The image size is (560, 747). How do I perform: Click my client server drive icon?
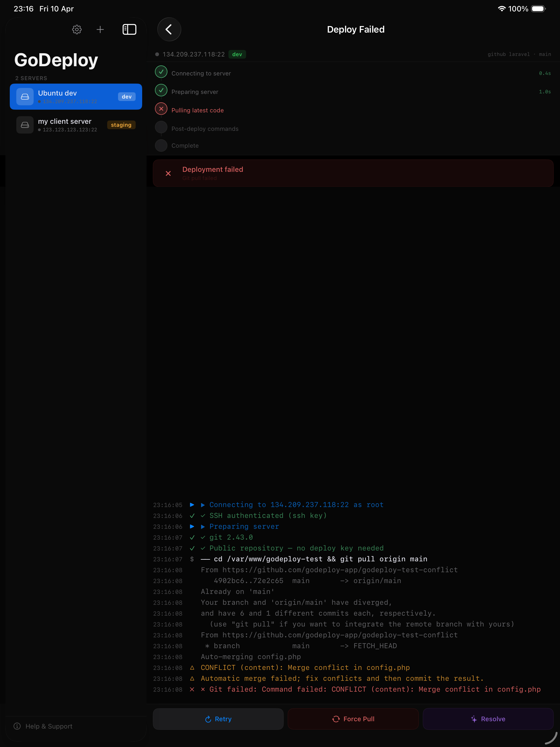tap(25, 125)
